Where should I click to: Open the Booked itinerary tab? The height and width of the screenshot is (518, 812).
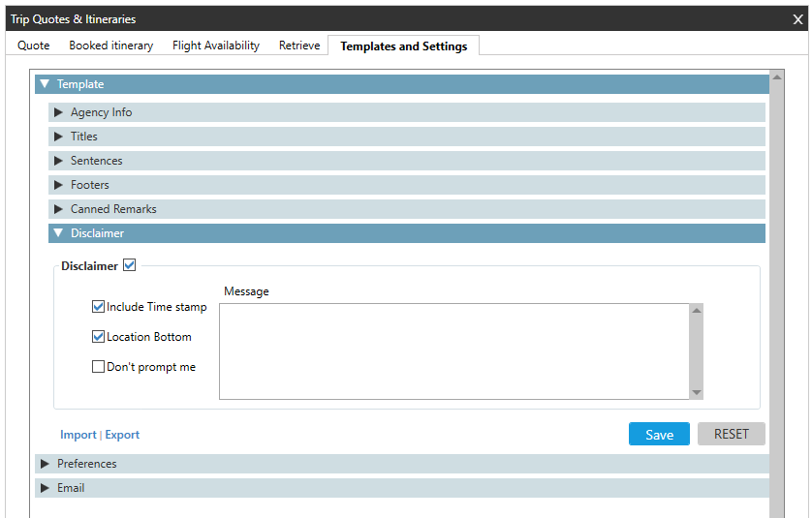(110, 46)
